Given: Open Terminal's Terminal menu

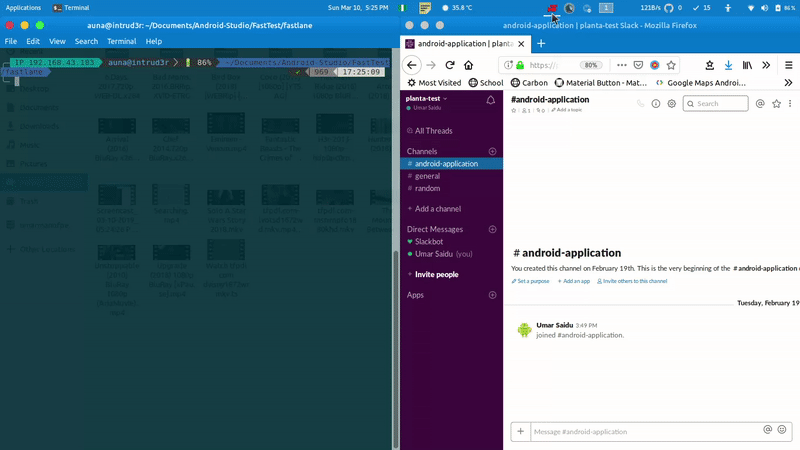Looking at the screenshot, I should [x=121, y=41].
